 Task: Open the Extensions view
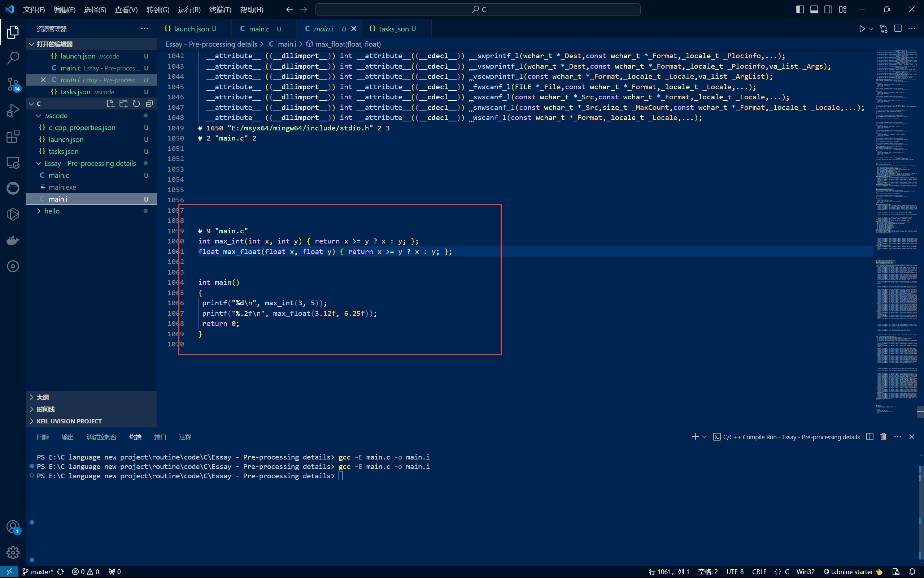tap(13, 136)
